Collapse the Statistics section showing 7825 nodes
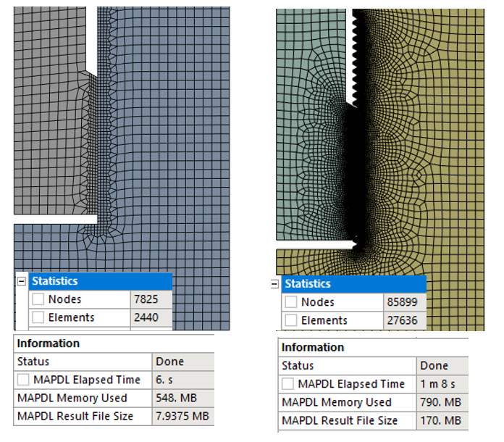 21,281
